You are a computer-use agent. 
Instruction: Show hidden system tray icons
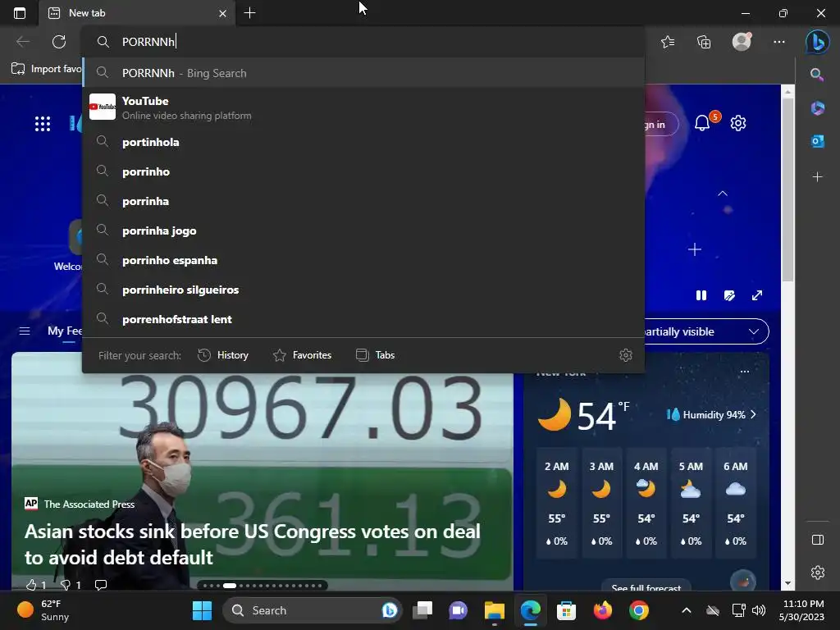[687, 610]
